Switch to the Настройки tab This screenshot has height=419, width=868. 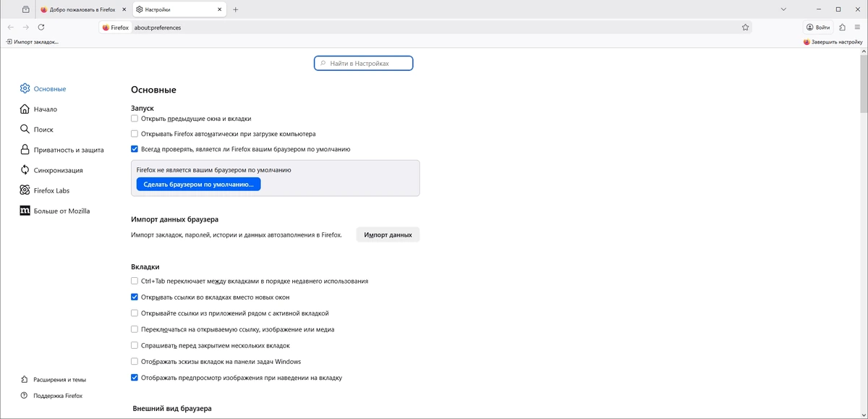(179, 9)
